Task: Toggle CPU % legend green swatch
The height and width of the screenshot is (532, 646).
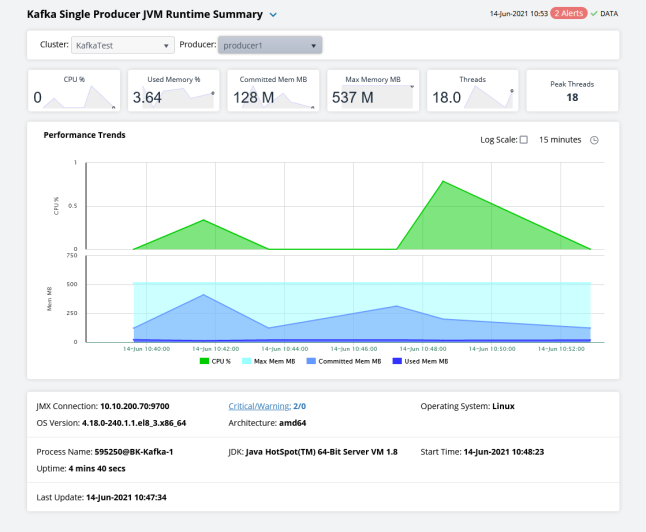Action: click(205, 361)
